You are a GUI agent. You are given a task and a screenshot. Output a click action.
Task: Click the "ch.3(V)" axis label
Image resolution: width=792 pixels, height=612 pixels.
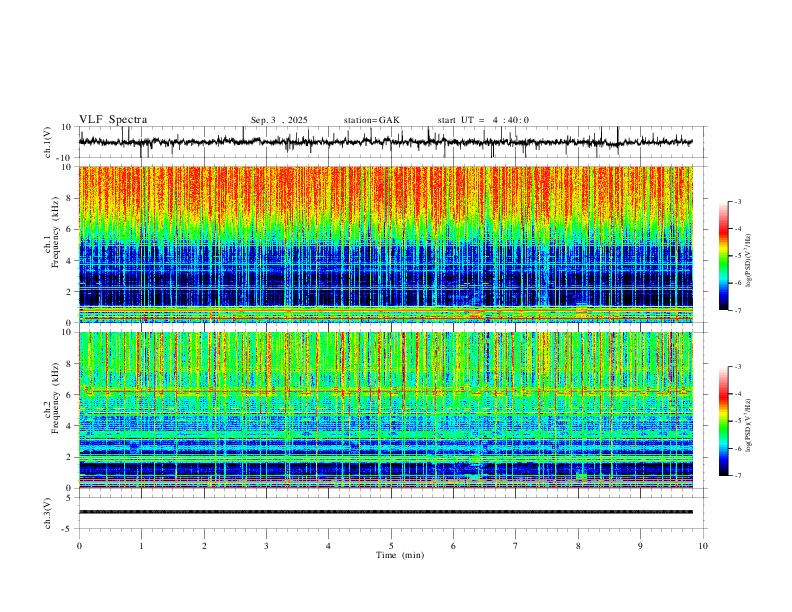coord(48,514)
